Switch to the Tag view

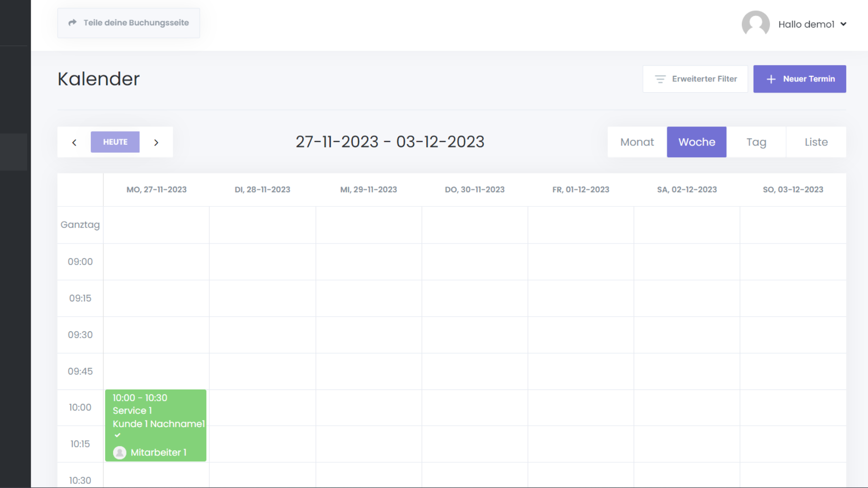[x=756, y=142]
